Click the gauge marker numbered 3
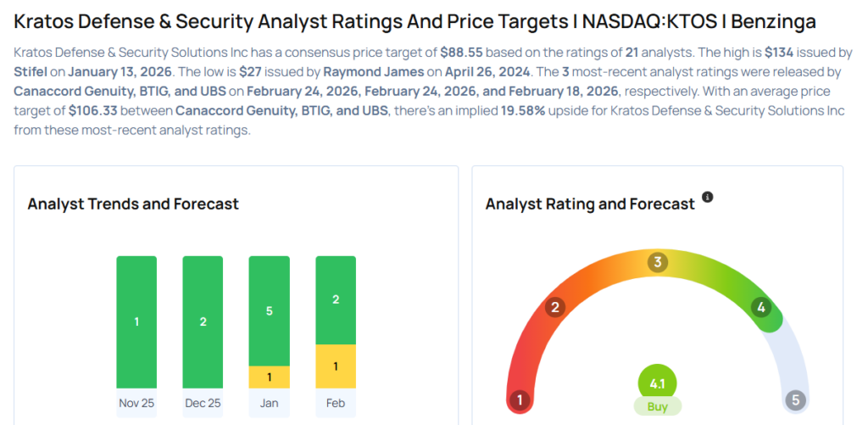868x425 pixels. click(657, 262)
